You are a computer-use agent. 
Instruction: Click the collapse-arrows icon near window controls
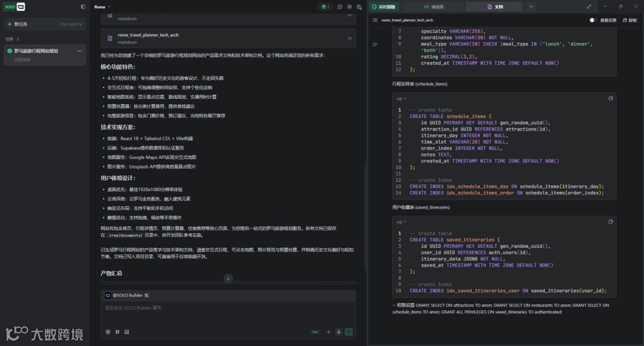click(589, 7)
